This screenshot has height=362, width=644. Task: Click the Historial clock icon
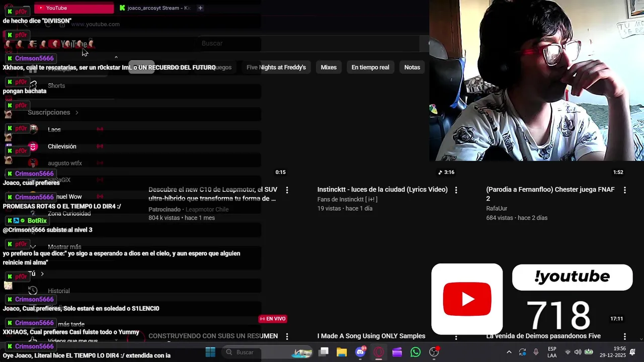(33, 291)
